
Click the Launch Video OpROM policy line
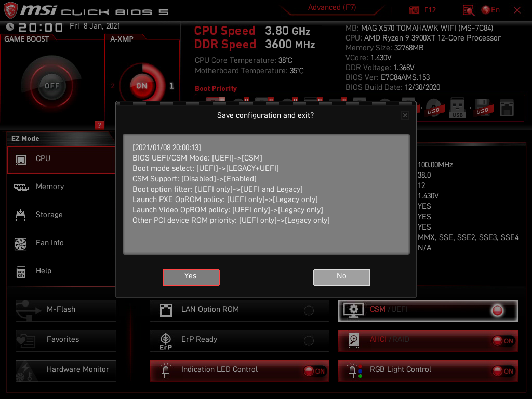click(228, 210)
